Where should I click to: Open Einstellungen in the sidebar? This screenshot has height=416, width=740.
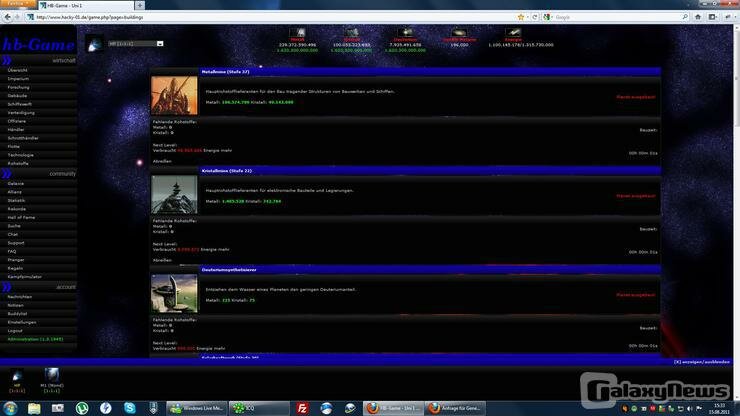(22, 323)
